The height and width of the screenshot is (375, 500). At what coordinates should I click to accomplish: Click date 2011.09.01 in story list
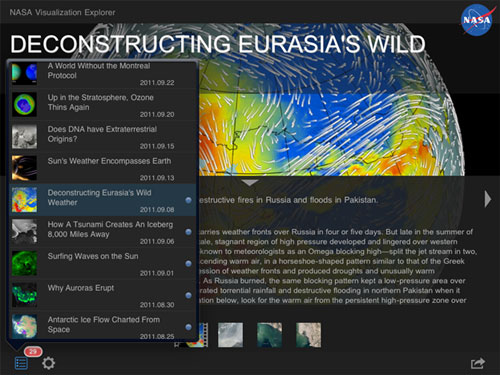point(157,273)
